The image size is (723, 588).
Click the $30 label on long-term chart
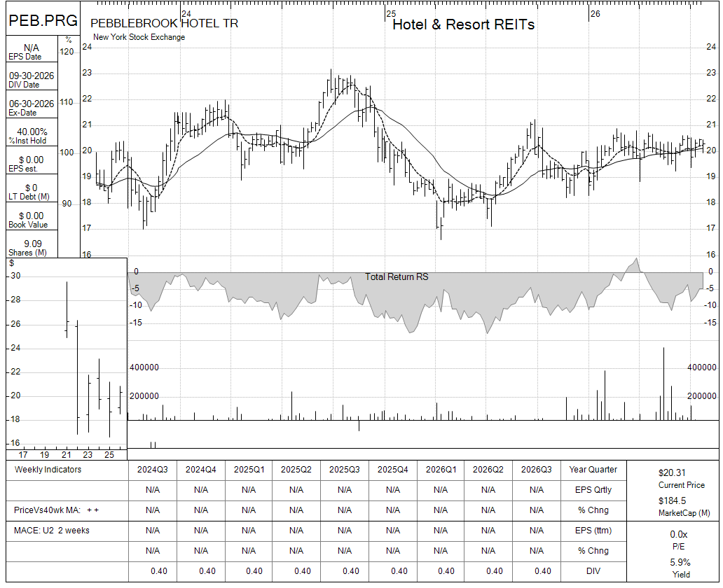[x=15, y=276]
